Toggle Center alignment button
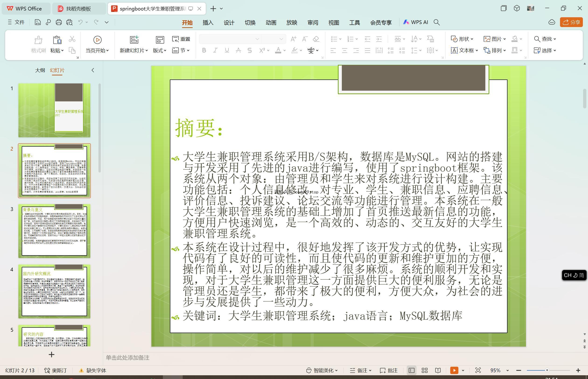The height and width of the screenshot is (379, 588). tap(345, 50)
